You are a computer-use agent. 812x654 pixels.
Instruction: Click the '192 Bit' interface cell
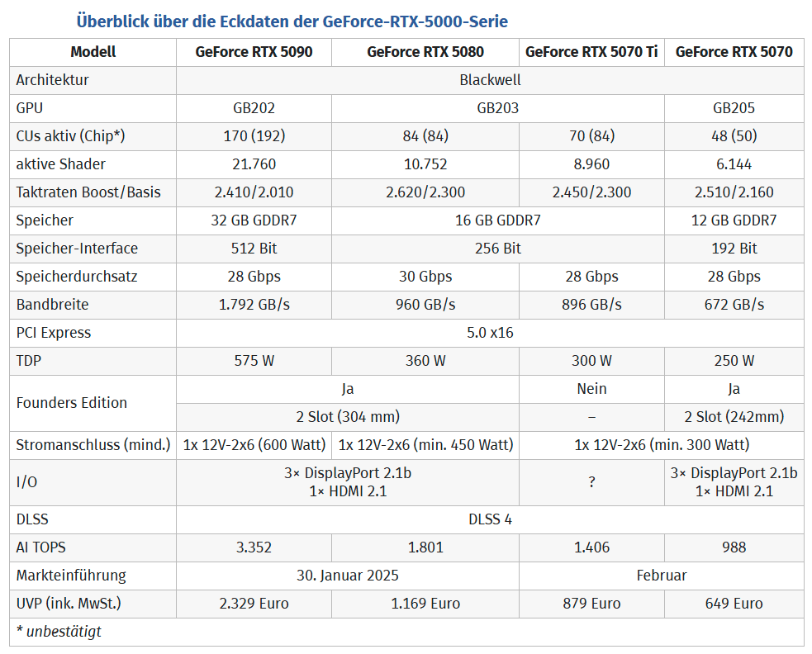734,248
